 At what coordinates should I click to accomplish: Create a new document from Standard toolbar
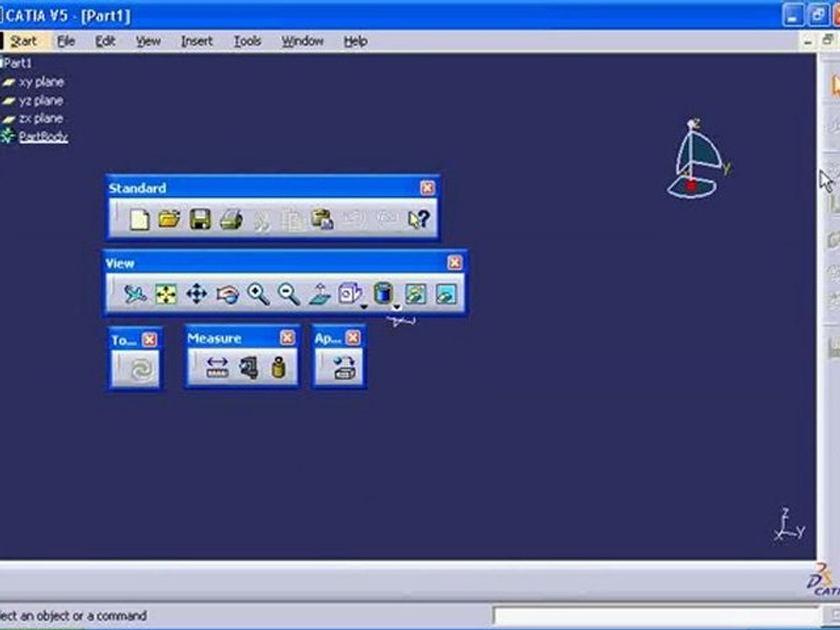[139, 220]
